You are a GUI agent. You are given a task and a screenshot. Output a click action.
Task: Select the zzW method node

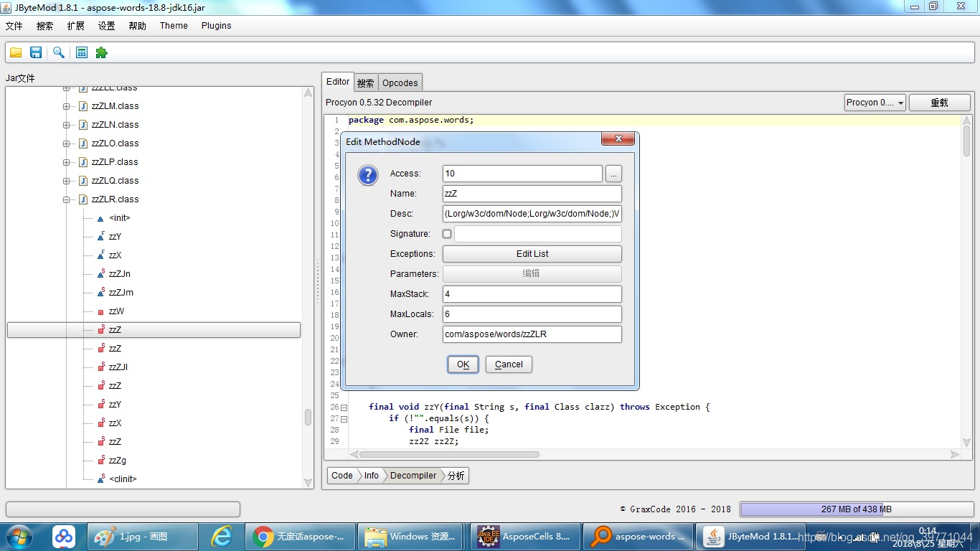(x=116, y=311)
